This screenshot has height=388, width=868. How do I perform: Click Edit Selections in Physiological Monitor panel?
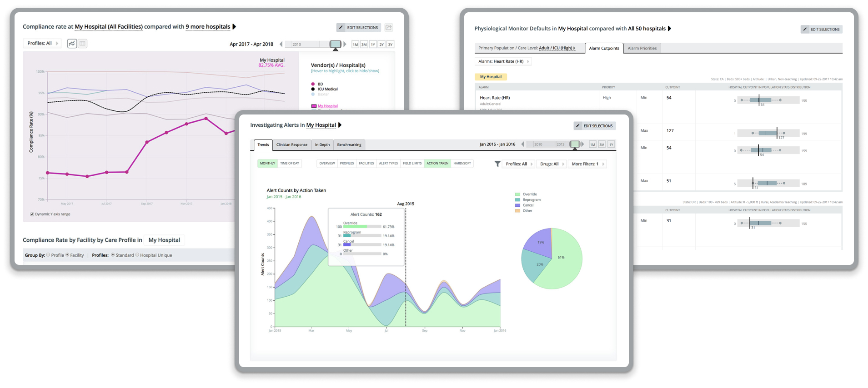pyautogui.click(x=822, y=30)
